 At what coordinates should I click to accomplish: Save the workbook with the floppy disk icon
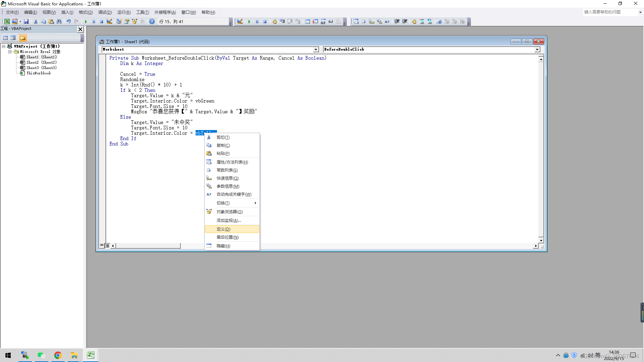tap(26, 21)
